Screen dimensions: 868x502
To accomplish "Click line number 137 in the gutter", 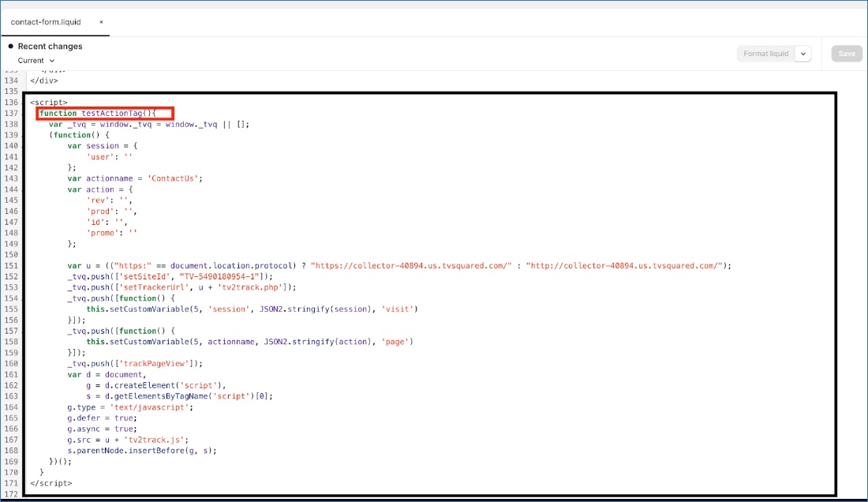I will click(11, 114).
